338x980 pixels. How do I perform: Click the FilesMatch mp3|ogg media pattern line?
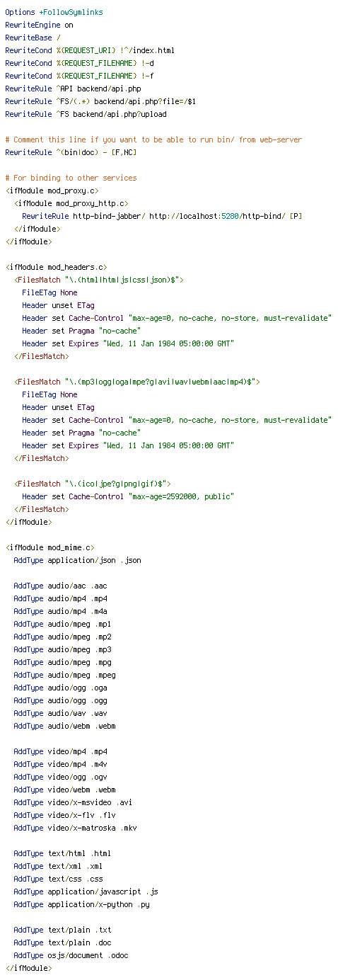coord(137,382)
